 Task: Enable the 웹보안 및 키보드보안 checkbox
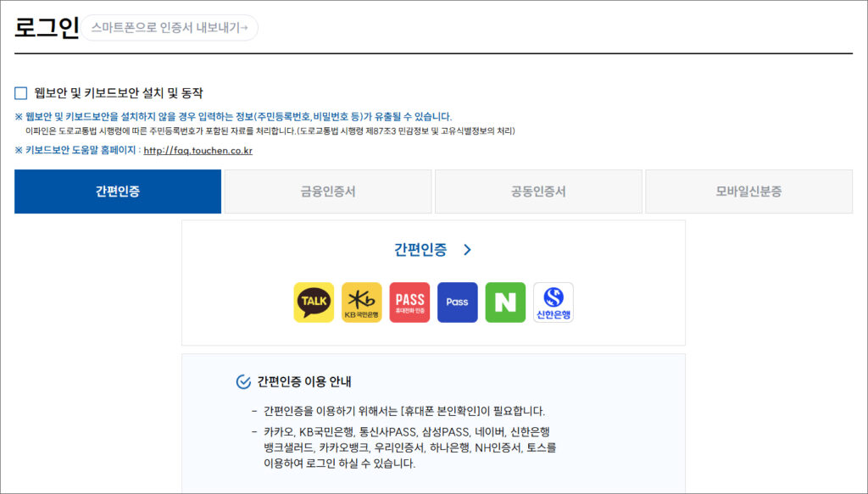click(21, 93)
